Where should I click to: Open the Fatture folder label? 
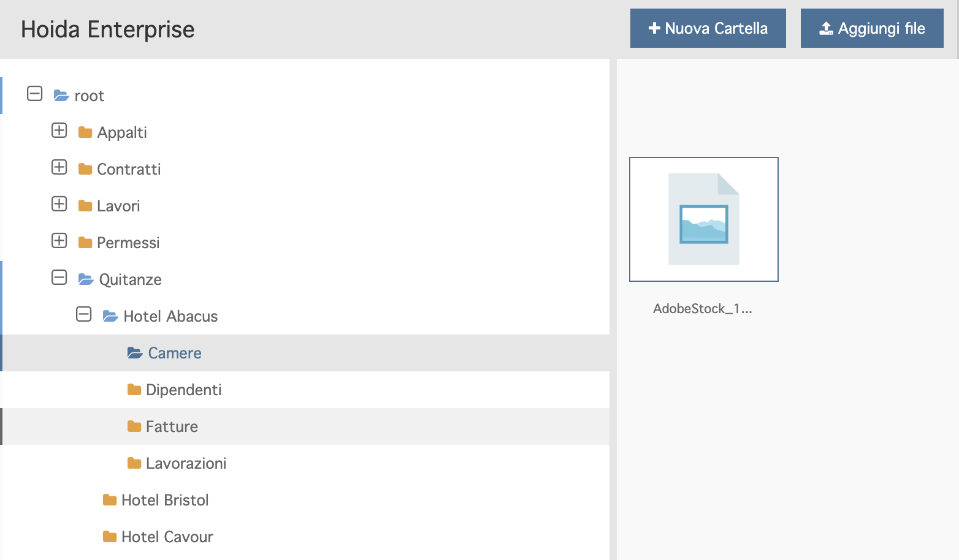tap(172, 426)
